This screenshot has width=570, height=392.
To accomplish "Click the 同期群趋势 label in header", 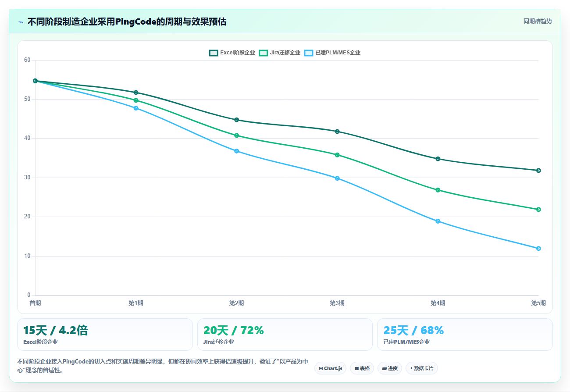I will 538,21.
